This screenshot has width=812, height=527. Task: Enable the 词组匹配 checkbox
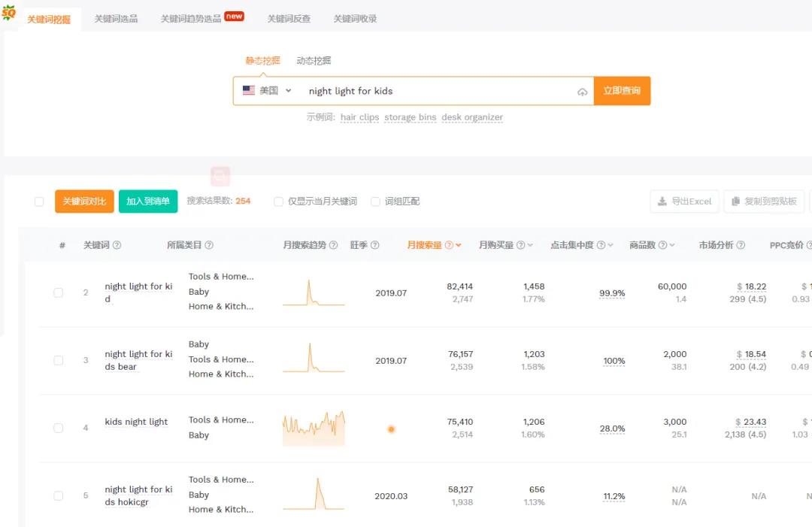click(375, 201)
